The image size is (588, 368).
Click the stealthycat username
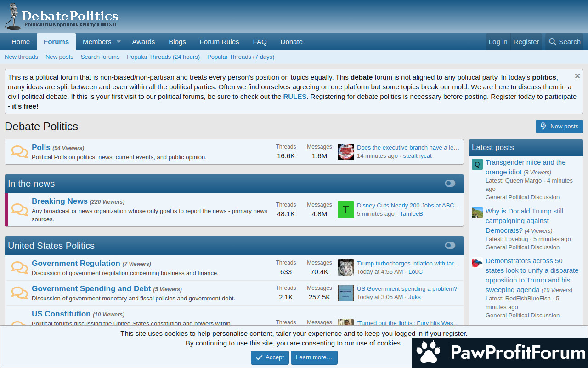coord(418,156)
